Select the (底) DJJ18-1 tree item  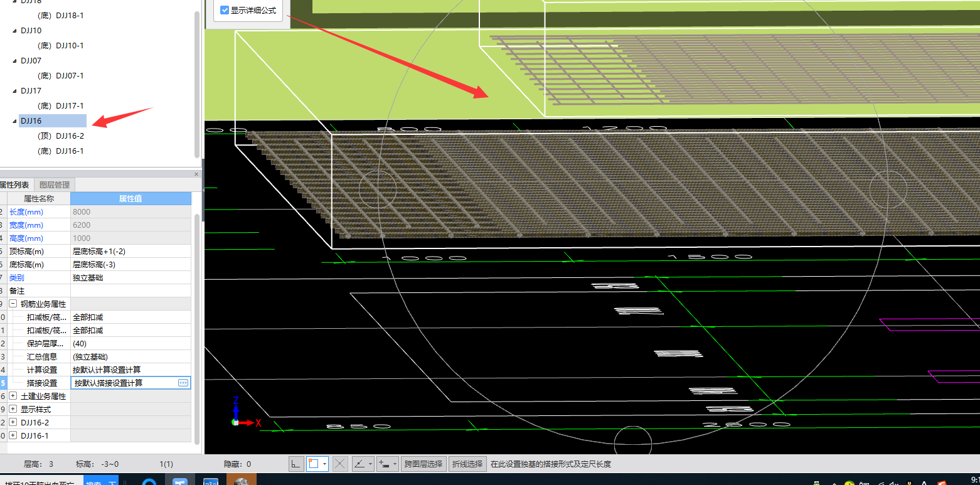pyautogui.click(x=61, y=16)
